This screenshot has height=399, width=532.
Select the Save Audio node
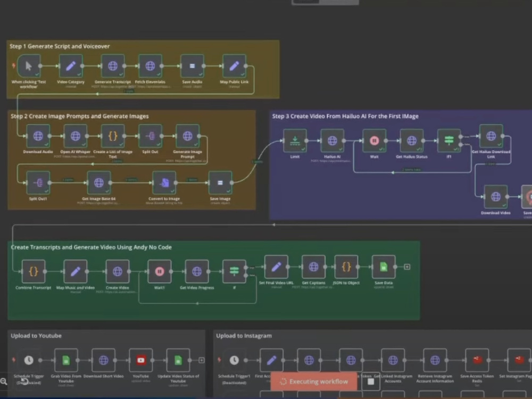pyautogui.click(x=192, y=66)
